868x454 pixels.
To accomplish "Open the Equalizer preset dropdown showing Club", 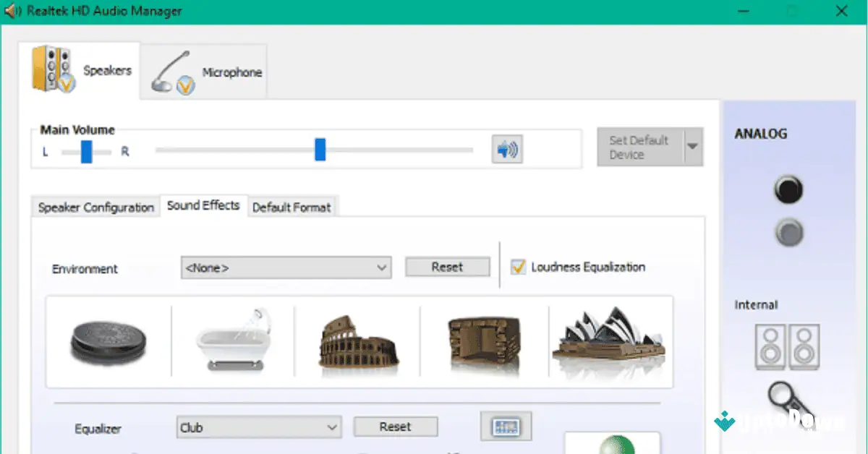I will (x=258, y=427).
